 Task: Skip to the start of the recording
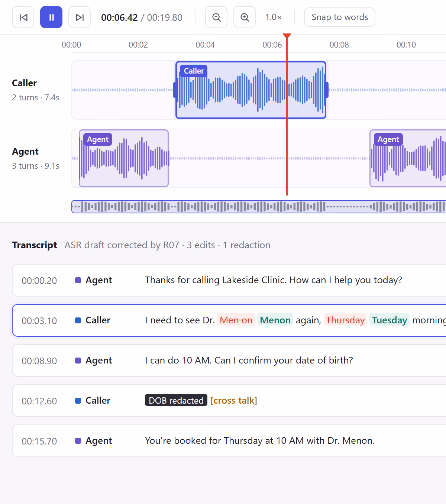click(x=23, y=17)
